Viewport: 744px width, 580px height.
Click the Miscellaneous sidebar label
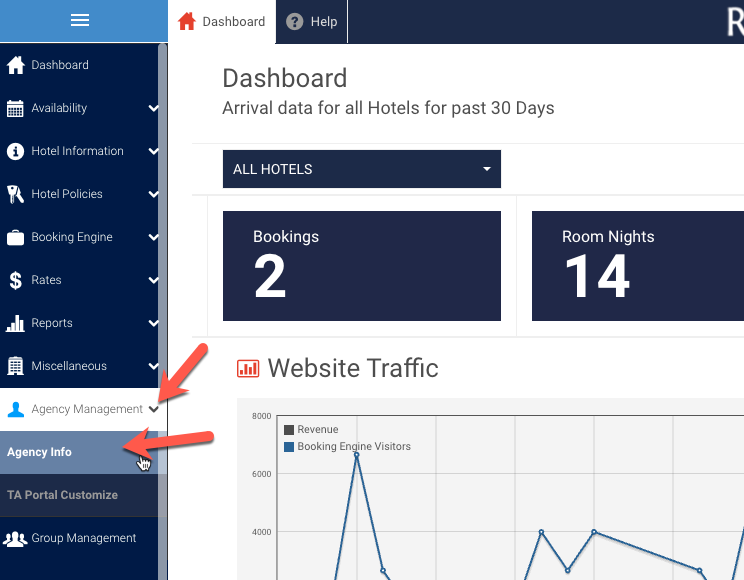point(69,366)
